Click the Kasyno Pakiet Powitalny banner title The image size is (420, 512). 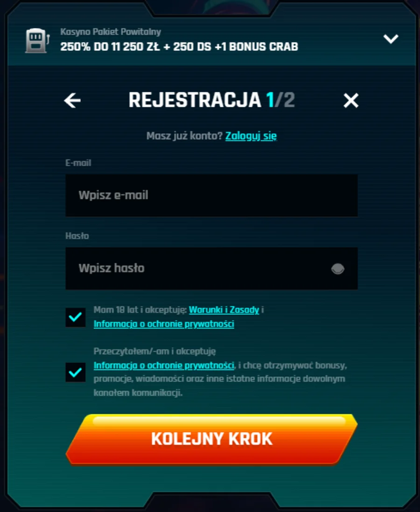pyautogui.click(x=111, y=32)
